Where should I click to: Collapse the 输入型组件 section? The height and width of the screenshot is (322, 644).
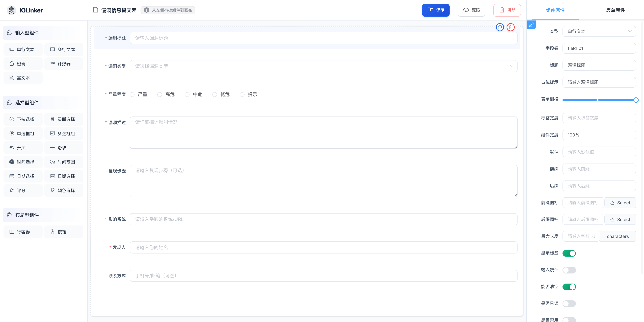43,33
